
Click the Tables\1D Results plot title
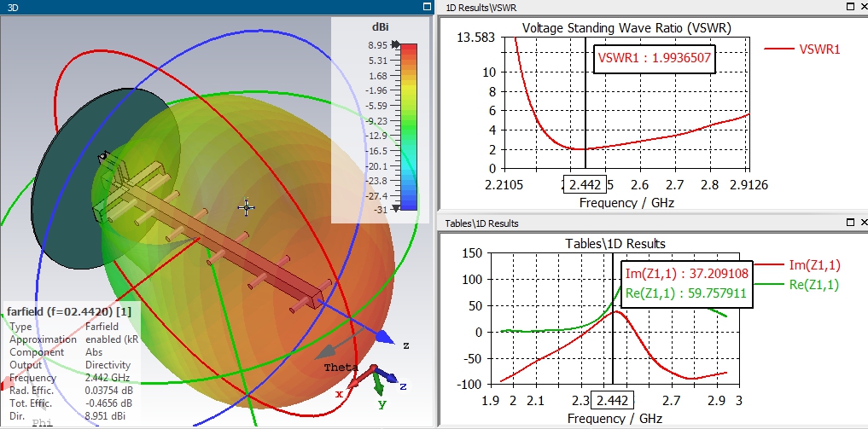(x=615, y=243)
